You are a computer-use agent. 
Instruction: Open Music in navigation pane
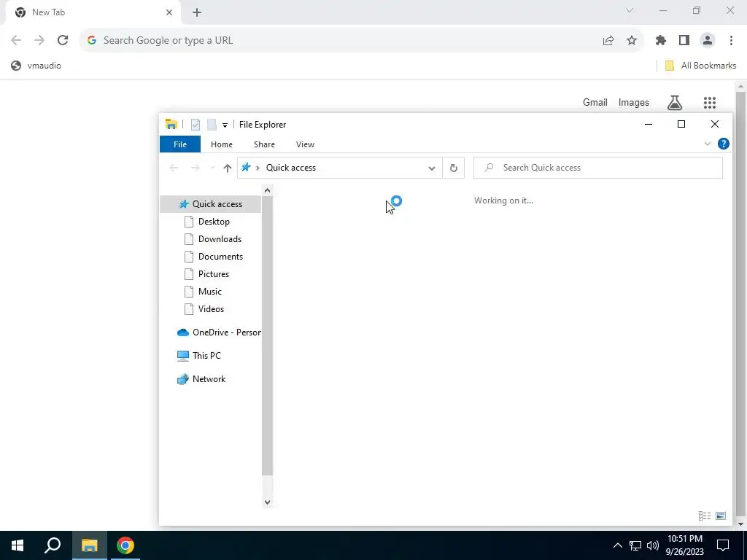[x=209, y=292]
